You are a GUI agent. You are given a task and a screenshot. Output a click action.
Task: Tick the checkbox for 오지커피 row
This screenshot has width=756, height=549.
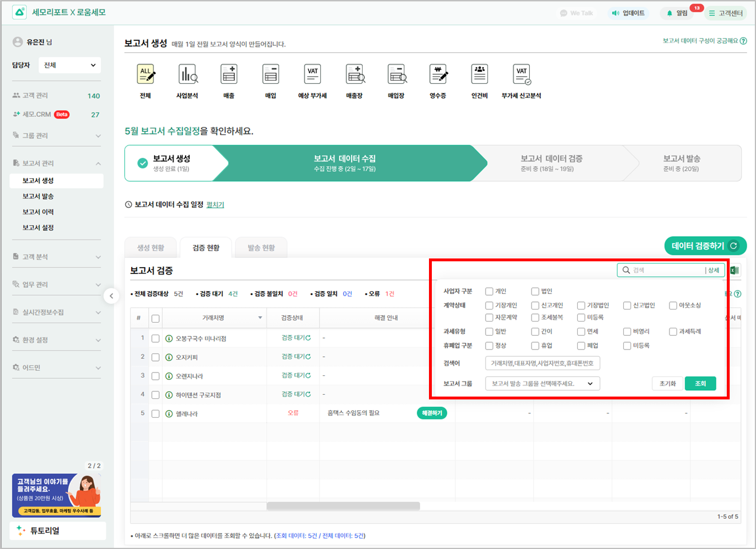click(x=155, y=357)
